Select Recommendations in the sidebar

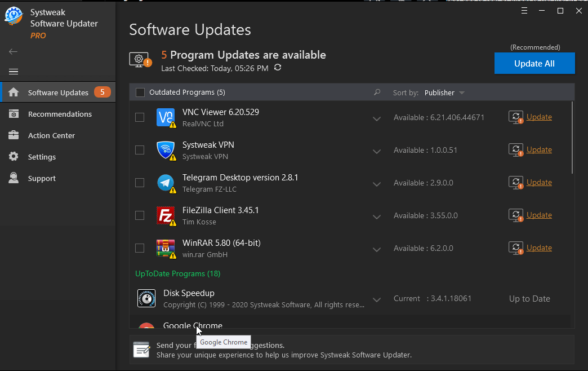(x=60, y=113)
